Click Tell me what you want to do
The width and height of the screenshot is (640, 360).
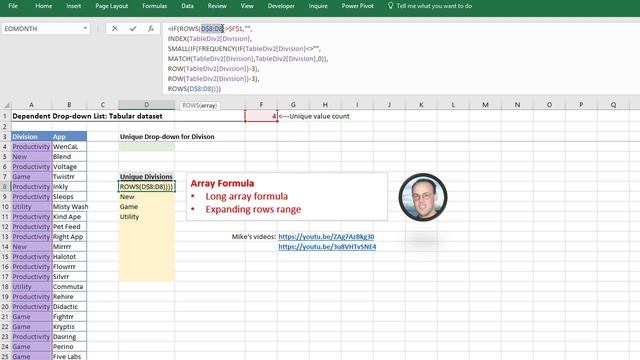(x=434, y=6)
